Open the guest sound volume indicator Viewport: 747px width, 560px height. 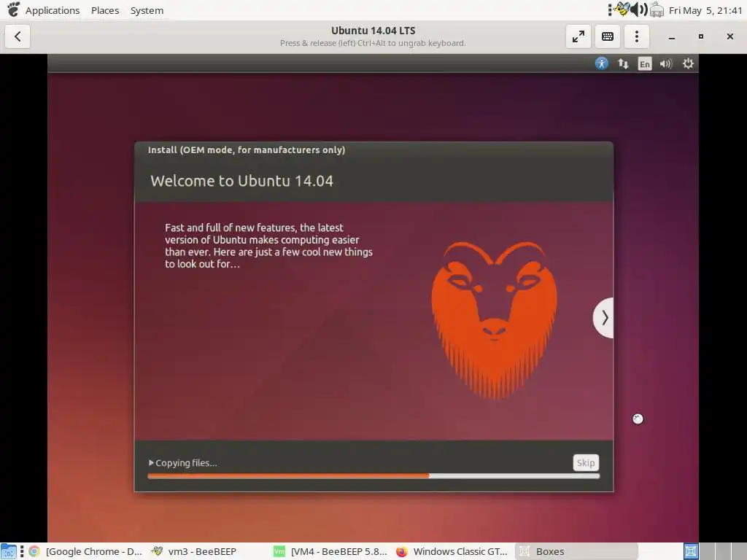click(666, 63)
